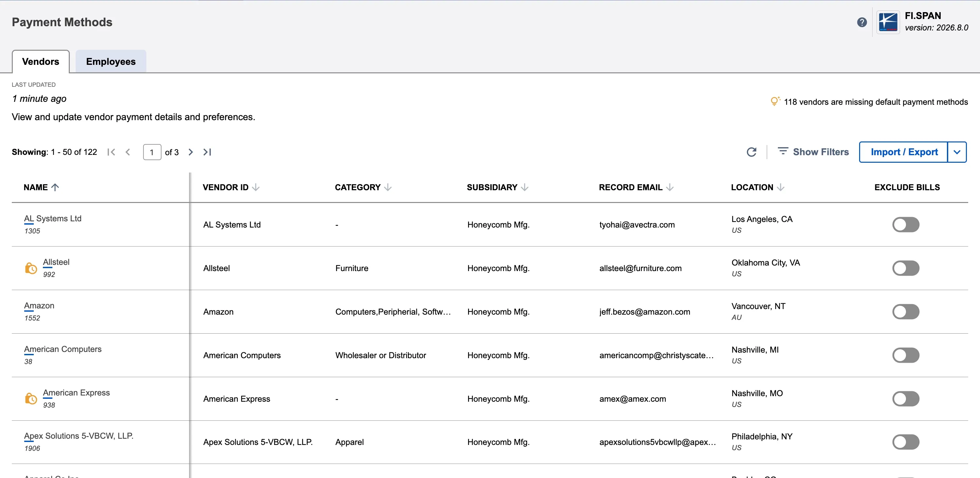Sort by Name ascending arrow
This screenshot has width=980, height=478.
pos(55,187)
